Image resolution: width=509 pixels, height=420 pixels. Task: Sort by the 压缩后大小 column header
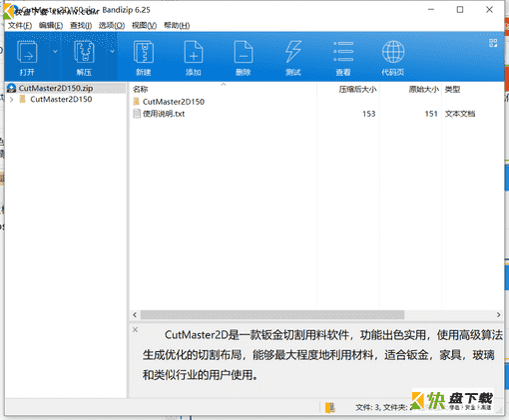(x=357, y=89)
